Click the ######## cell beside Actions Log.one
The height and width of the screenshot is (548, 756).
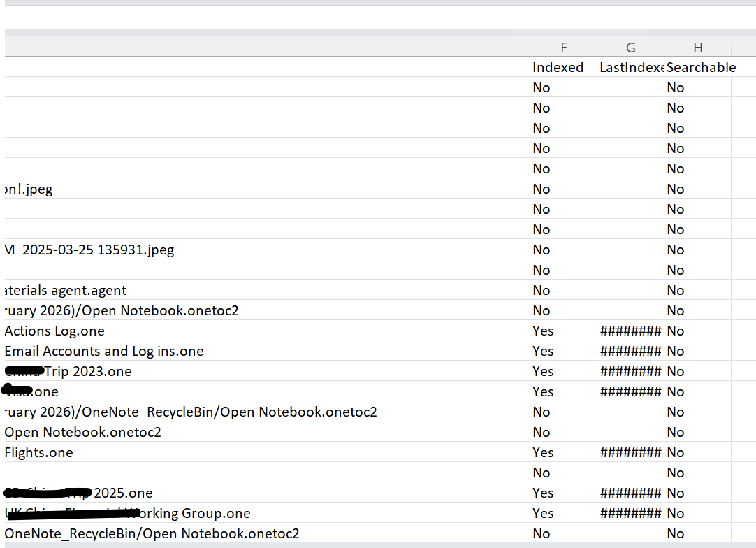click(x=630, y=331)
